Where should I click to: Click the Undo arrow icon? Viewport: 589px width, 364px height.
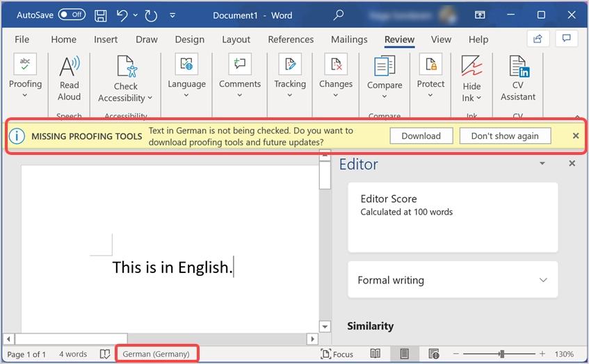pos(122,15)
